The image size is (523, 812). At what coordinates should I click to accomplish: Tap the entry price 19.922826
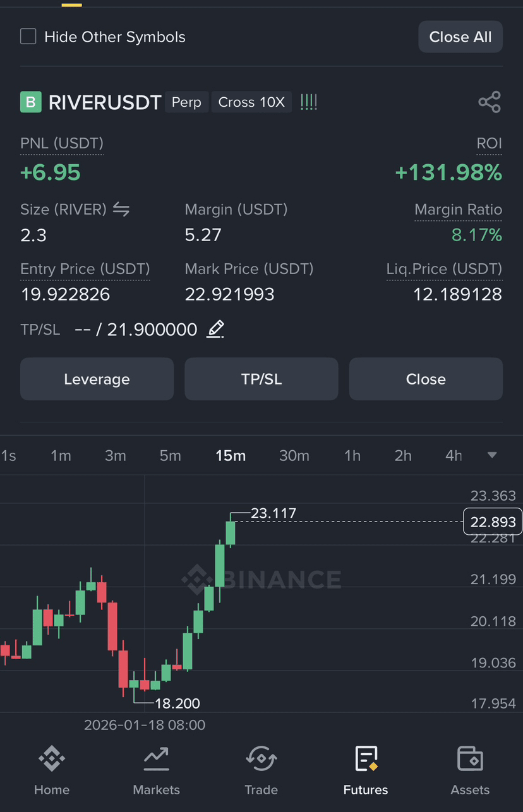coord(65,294)
